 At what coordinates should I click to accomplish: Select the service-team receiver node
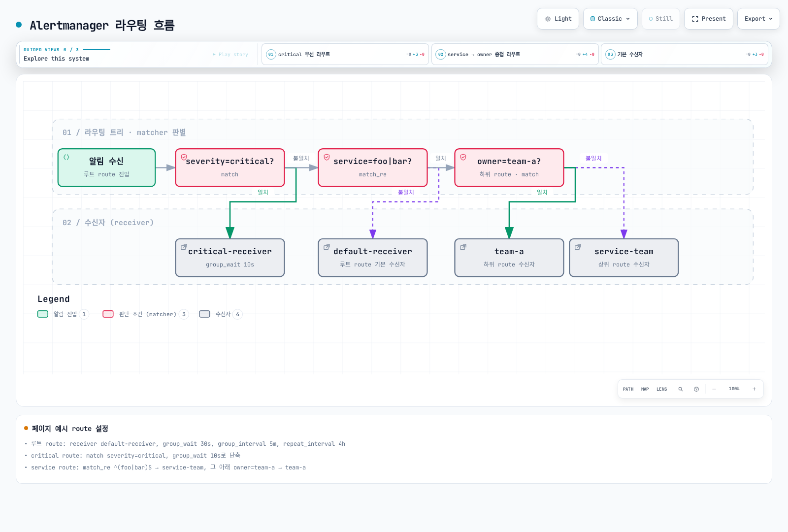[x=624, y=258]
